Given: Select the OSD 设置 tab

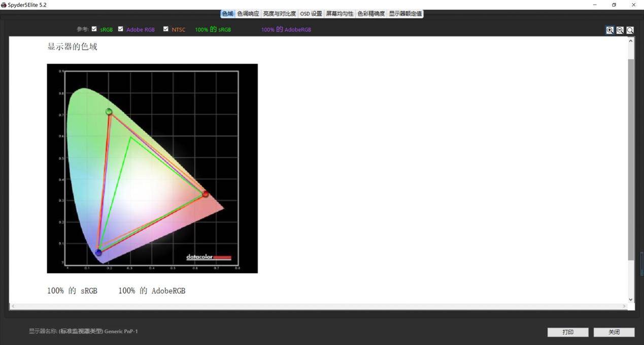Looking at the screenshot, I should point(311,14).
